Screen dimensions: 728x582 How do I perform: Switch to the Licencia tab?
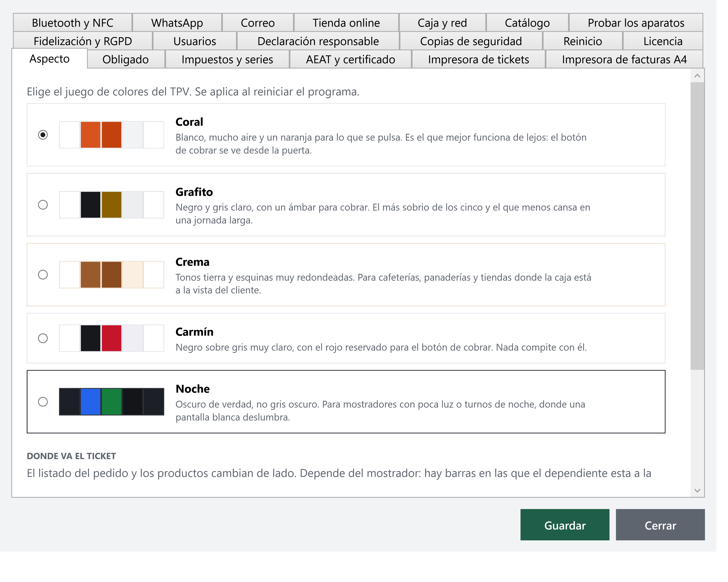pyautogui.click(x=663, y=41)
